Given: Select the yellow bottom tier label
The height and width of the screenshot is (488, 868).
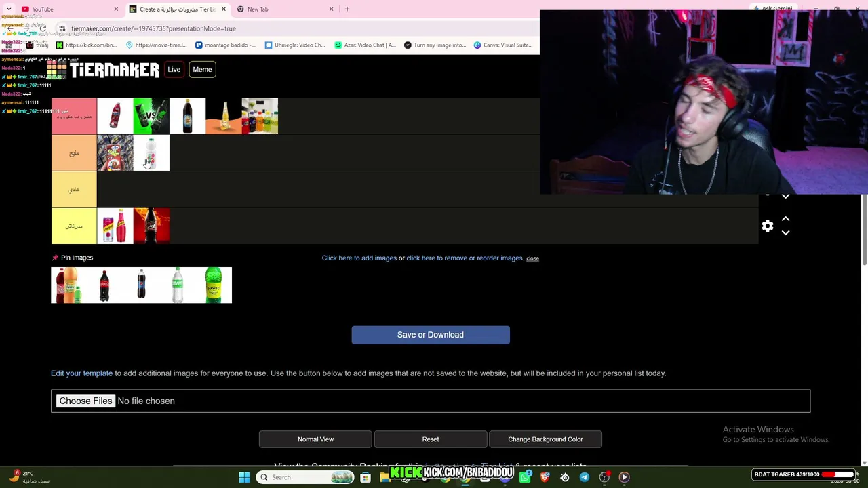Looking at the screenshot, I should tap(74, 226).
